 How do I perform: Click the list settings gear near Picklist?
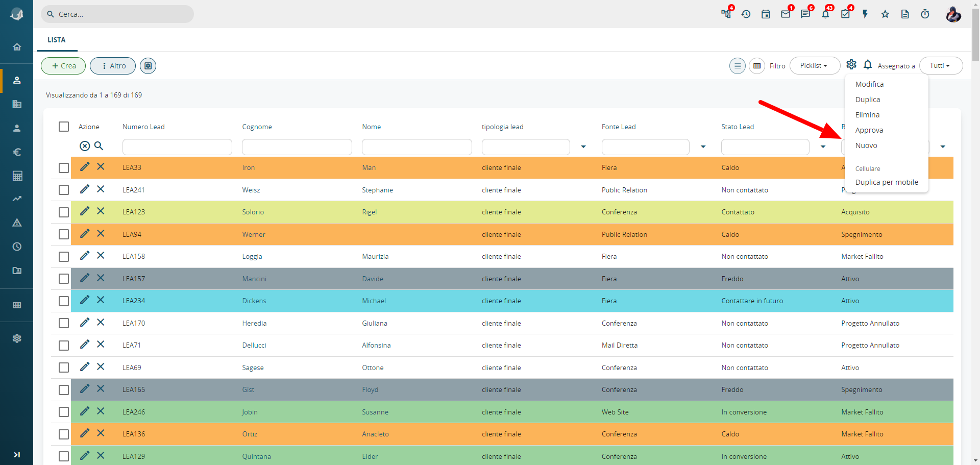pyautogui.click(x=851, y=65)
